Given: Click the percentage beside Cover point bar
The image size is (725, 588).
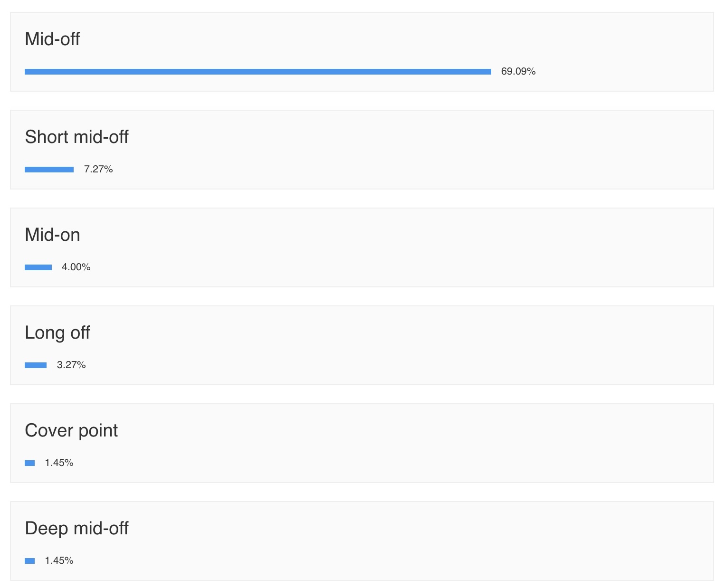Looking at the screenshot, I should [x=59, y=463].
